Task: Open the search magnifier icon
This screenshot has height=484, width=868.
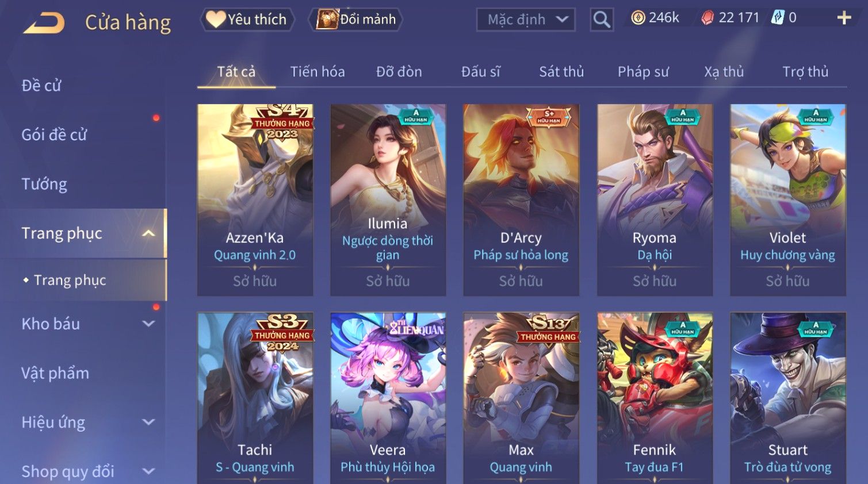Action: [602, 20]
